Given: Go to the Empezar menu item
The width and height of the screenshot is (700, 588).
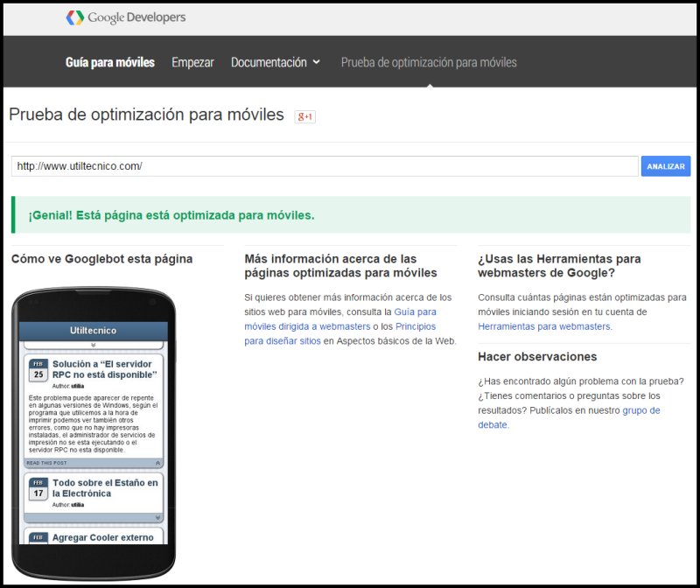Looking at the screenshot, I should [192, 62].
